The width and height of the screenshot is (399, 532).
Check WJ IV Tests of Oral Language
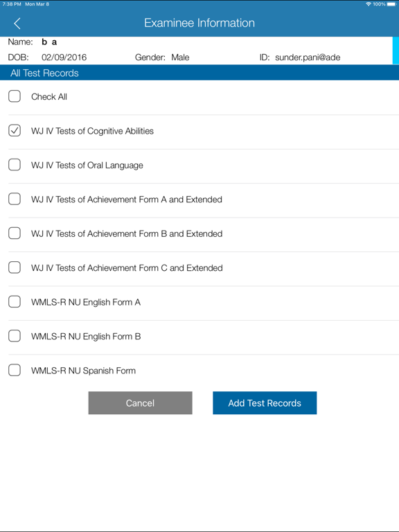(15, 165)
